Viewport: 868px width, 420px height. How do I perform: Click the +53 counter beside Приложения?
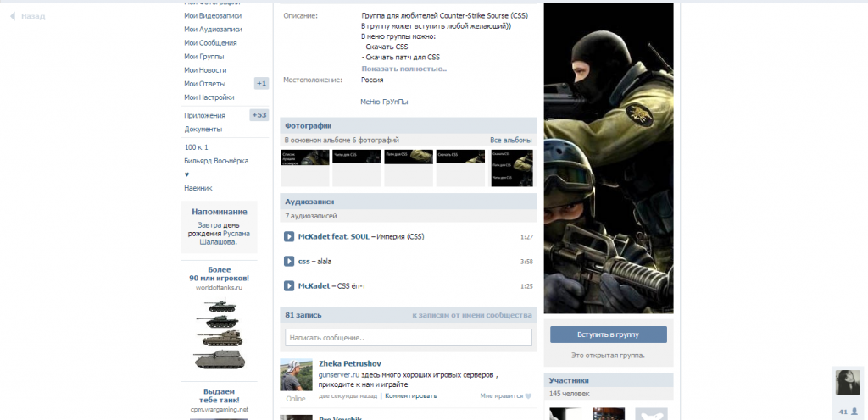(259, 114)
